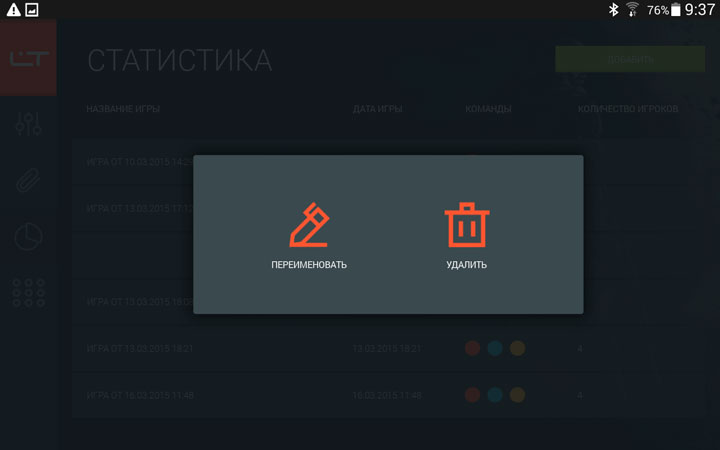Click yellow team dot in 16.03.2015 11:48 row

tap(517, 395)
